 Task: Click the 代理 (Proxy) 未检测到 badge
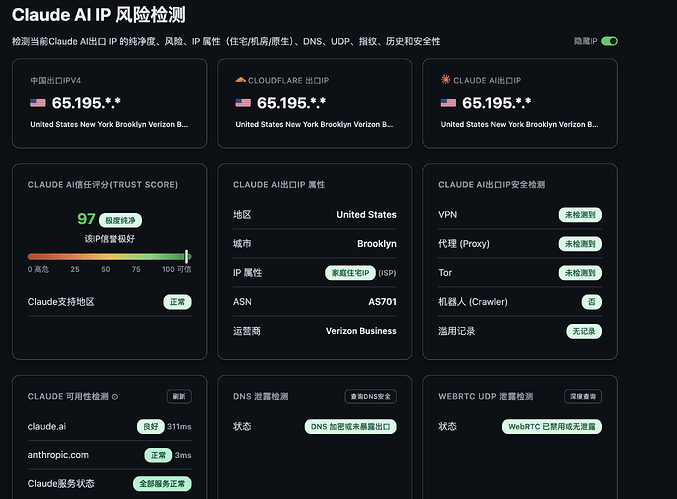[x=580, y=243]
